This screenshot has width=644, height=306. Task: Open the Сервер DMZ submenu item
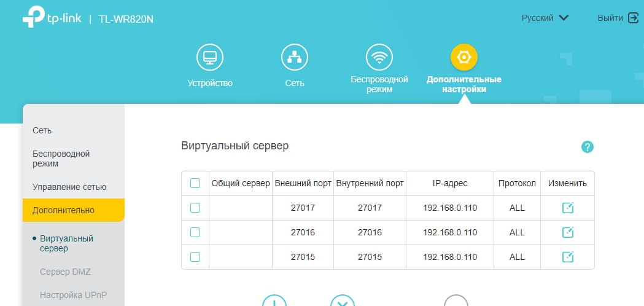[65, 272]
